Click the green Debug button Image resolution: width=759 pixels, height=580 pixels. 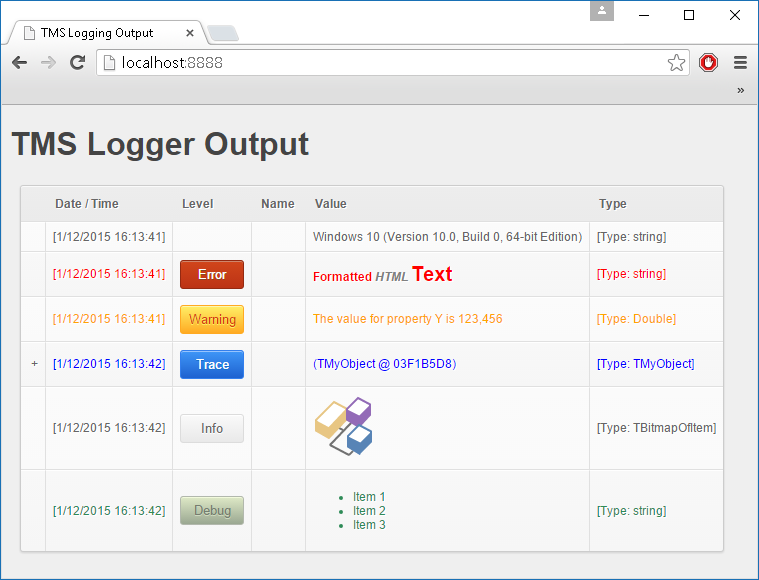click(x=212, y=510)
